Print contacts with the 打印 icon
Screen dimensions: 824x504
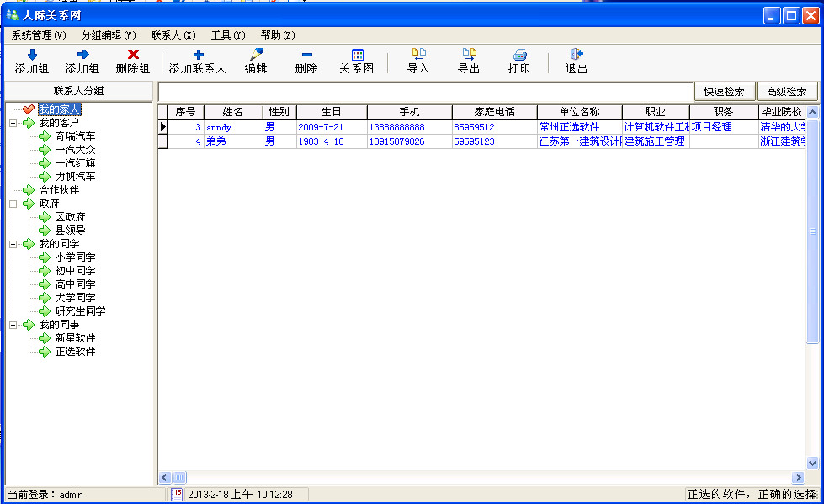[x=519, y=55]
